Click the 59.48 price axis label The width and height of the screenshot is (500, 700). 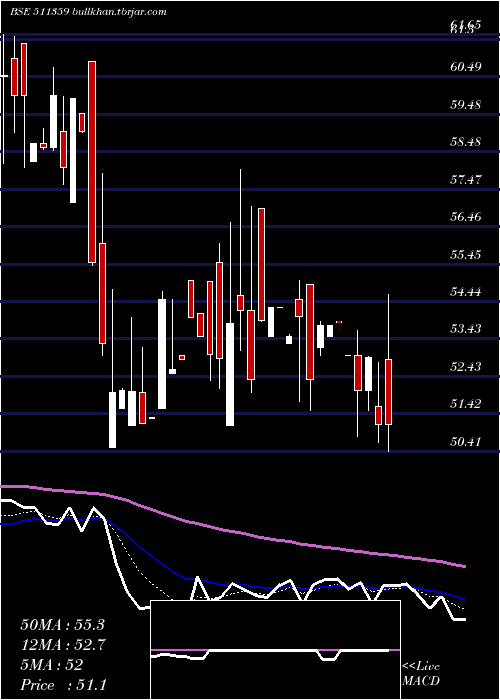[x=466, y=104]
